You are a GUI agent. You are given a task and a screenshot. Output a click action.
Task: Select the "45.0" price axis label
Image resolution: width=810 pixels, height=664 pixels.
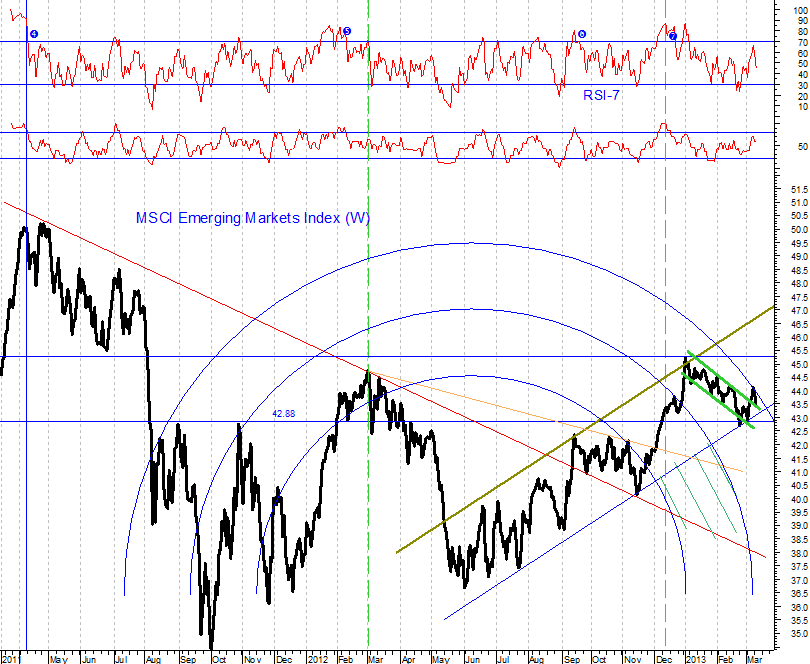coord(799,365)
